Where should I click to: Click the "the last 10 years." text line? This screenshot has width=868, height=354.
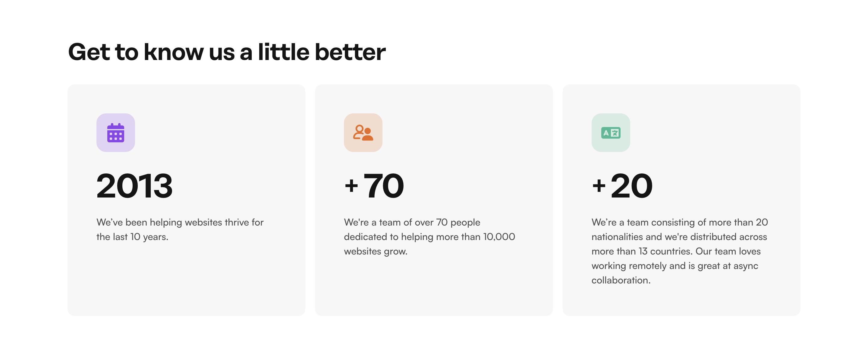coord(132,237)
